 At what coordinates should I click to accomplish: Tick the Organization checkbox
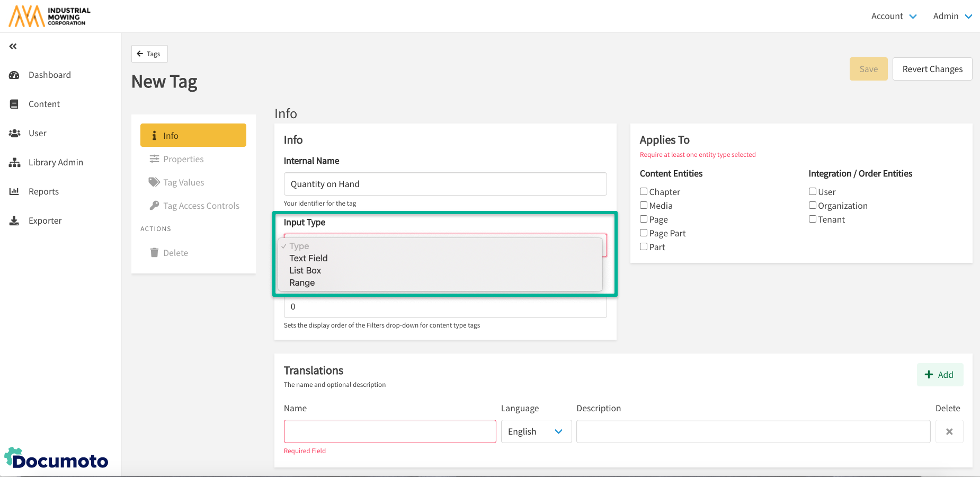pos(812,205)
